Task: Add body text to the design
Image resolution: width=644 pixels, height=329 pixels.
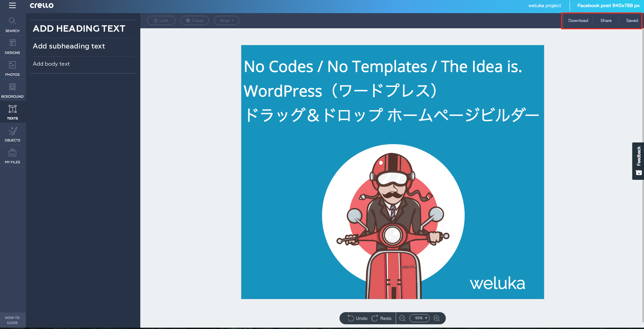Action: 51,64
